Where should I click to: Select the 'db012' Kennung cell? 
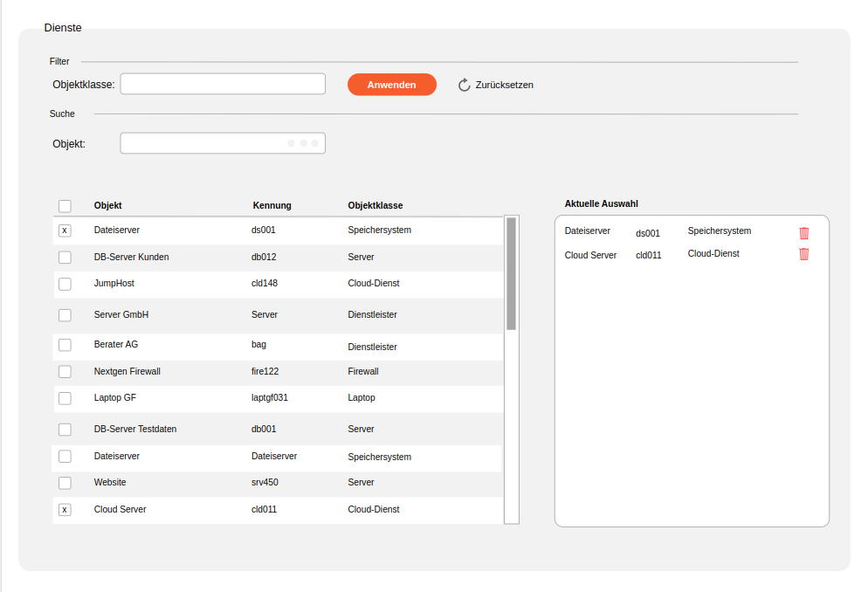(264, 257)
